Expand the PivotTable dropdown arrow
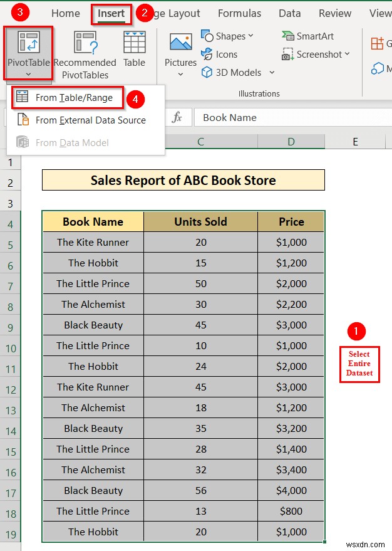The image size is (392, 551). 28,74
